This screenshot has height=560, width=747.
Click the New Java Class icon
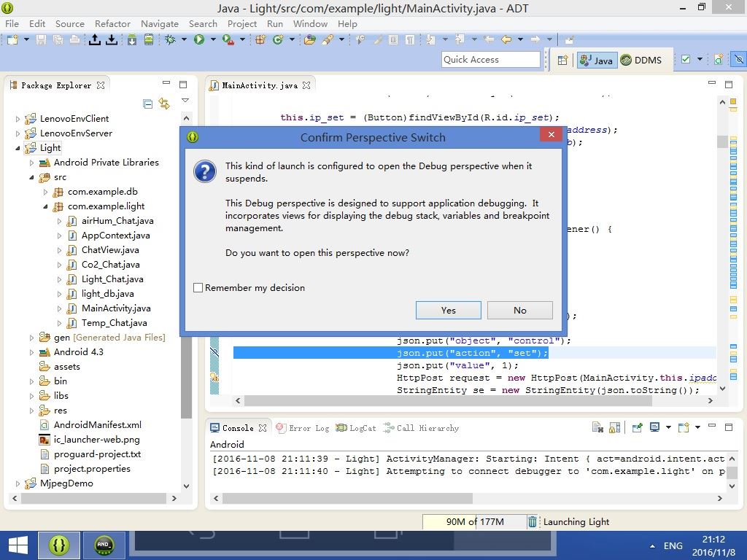(278, 39)
